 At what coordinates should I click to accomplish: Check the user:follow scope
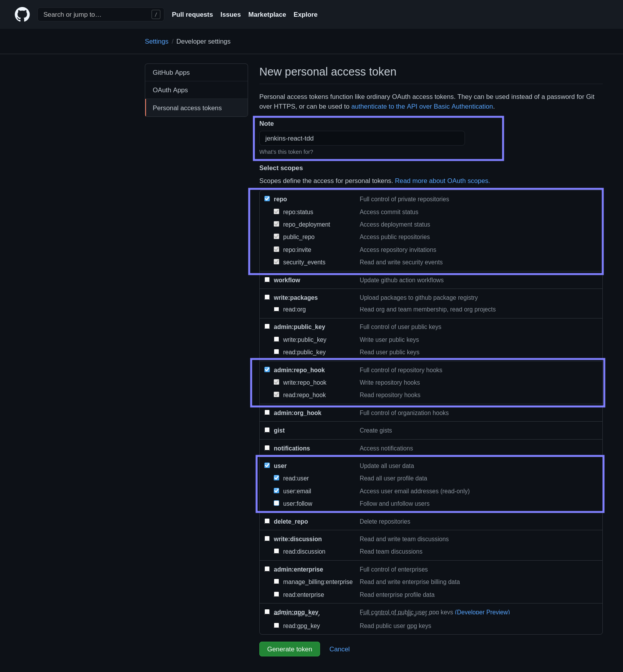coord(276,503)
